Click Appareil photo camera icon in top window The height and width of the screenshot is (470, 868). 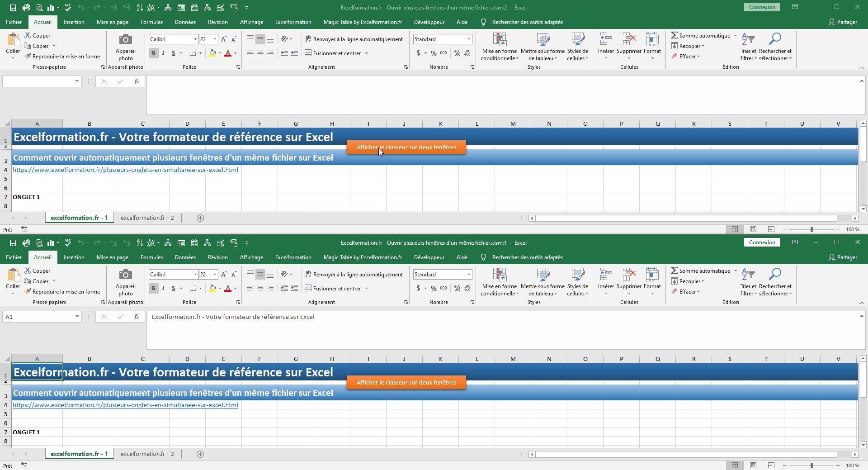coord(125,39)
